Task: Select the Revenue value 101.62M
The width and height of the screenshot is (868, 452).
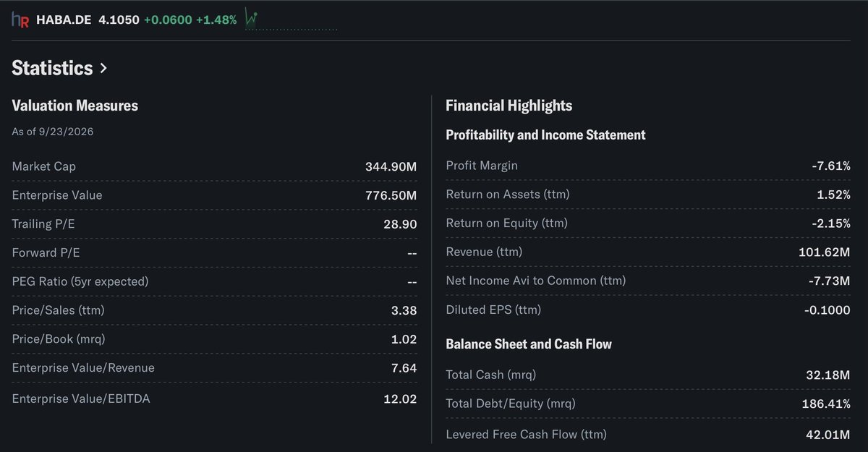Action: click(x=826, y=252)
